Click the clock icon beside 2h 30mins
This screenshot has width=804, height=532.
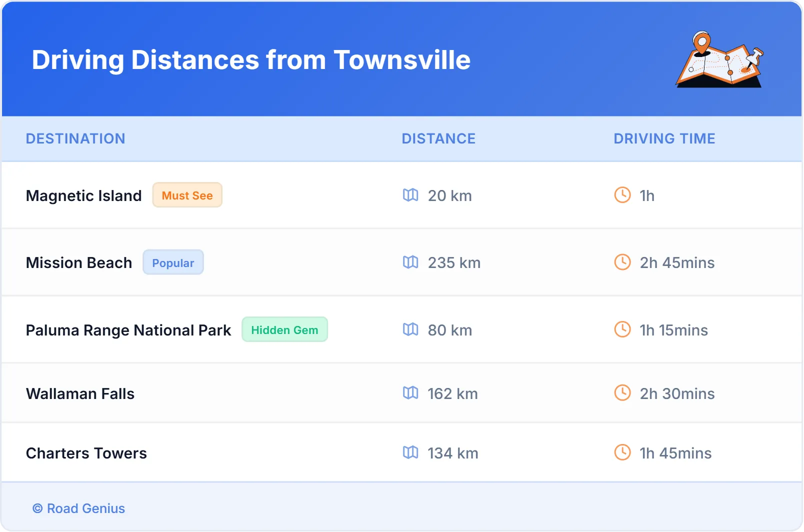[x=622, y=393]
